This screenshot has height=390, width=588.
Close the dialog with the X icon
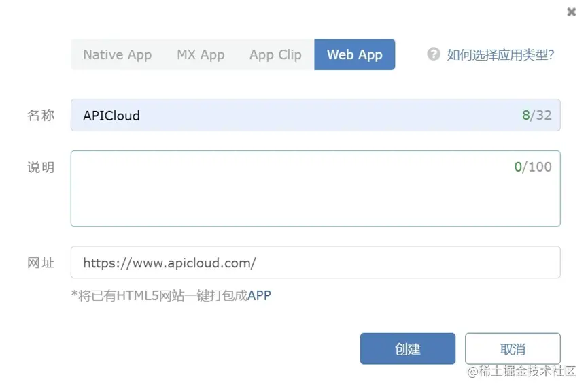point(571,12)
